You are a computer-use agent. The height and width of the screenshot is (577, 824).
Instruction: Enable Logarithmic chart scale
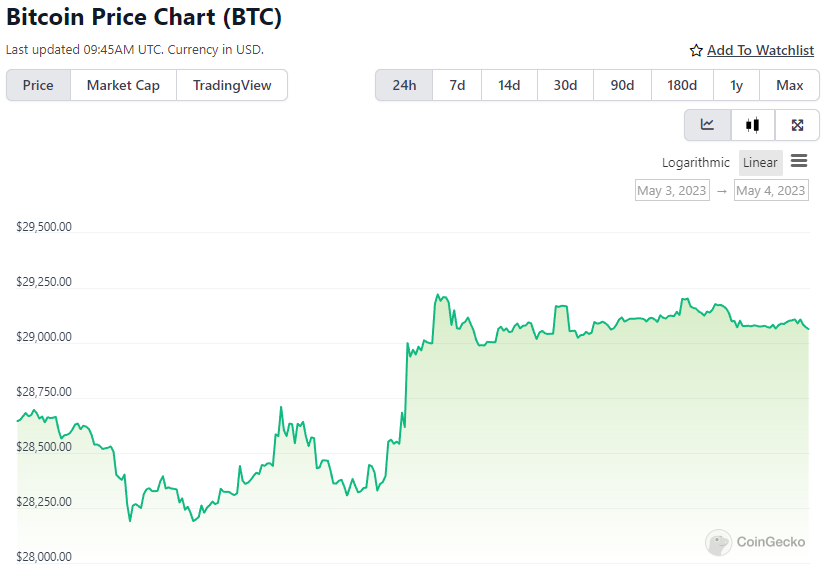click(696, 163)
